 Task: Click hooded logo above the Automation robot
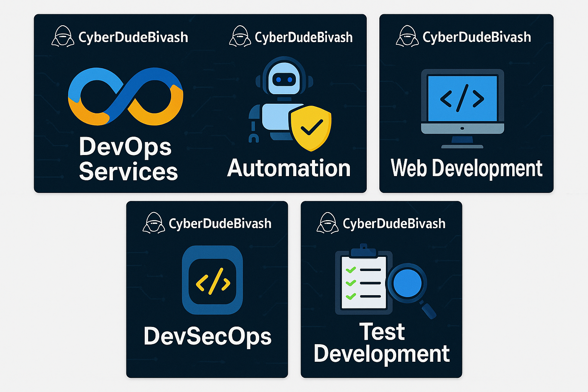pos(240,37)
